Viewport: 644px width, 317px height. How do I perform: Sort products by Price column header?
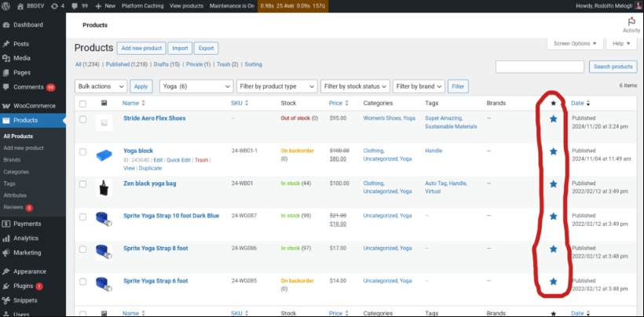click(x=338, y=104)
